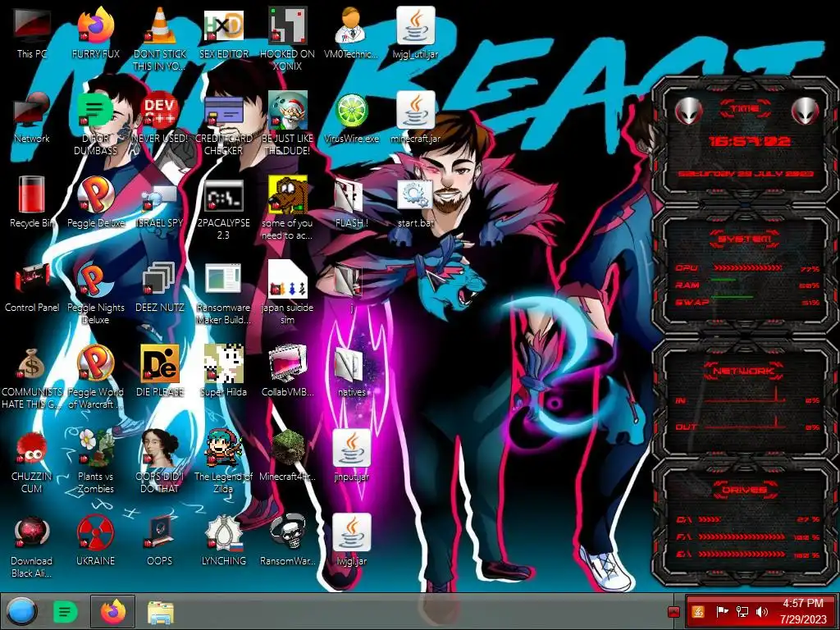Select the natives folder icon
Screen dimensions: 840x630
tap(351, 372)
